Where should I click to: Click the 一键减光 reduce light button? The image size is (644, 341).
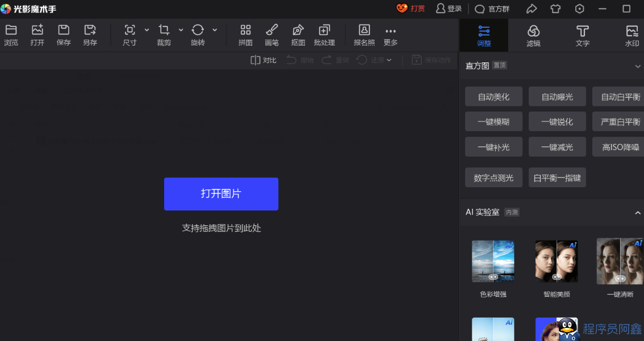pos(557,147)
